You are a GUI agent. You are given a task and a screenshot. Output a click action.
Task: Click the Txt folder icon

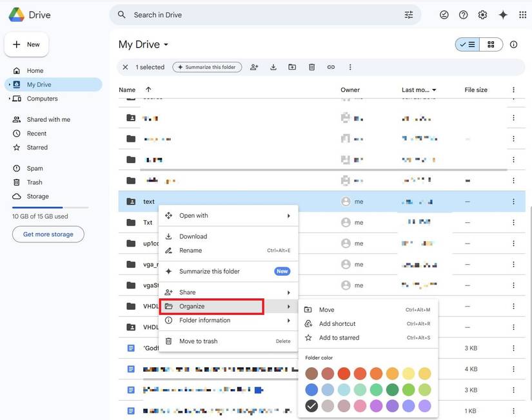(131, 222)
